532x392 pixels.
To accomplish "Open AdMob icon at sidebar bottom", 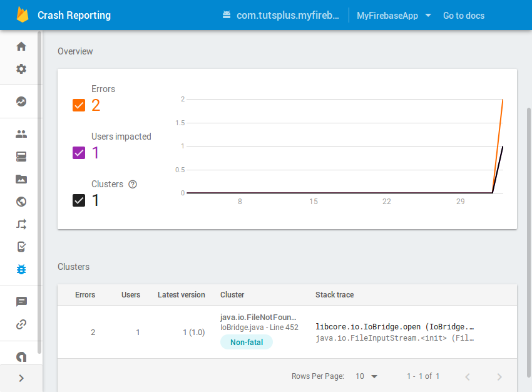I will click(x=21, y=357).
